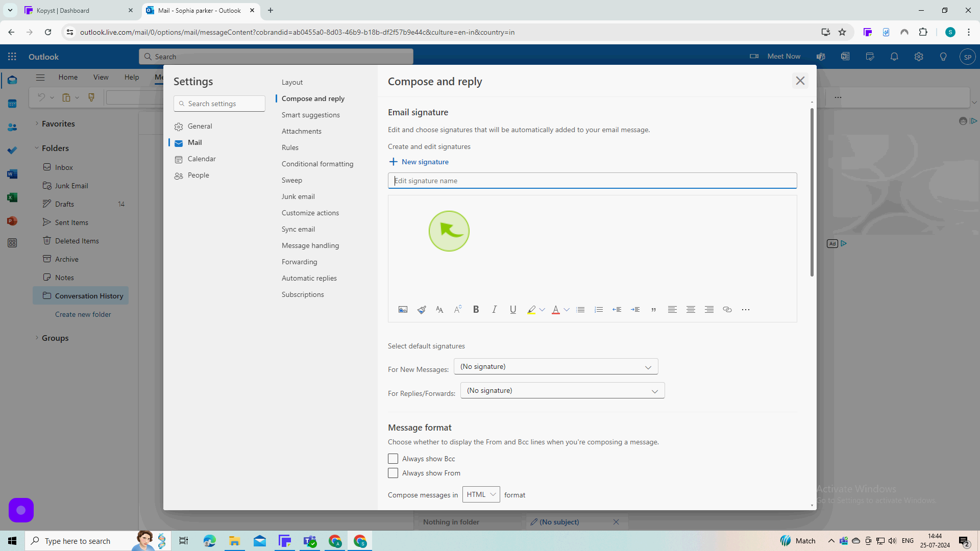
Task: Click Edit signature name input field
Action: 592,180
